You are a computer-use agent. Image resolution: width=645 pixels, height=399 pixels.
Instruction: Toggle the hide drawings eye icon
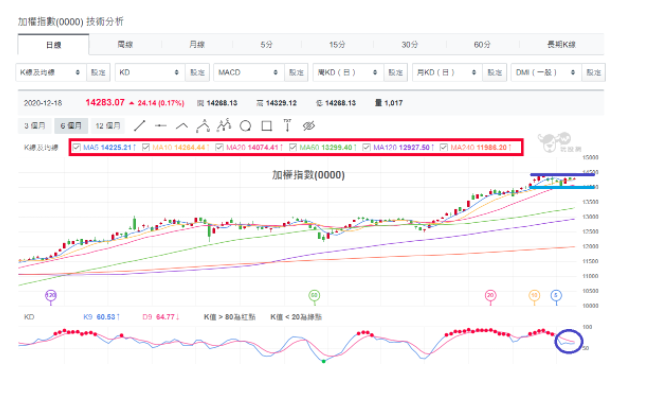(x=309, y=126)
